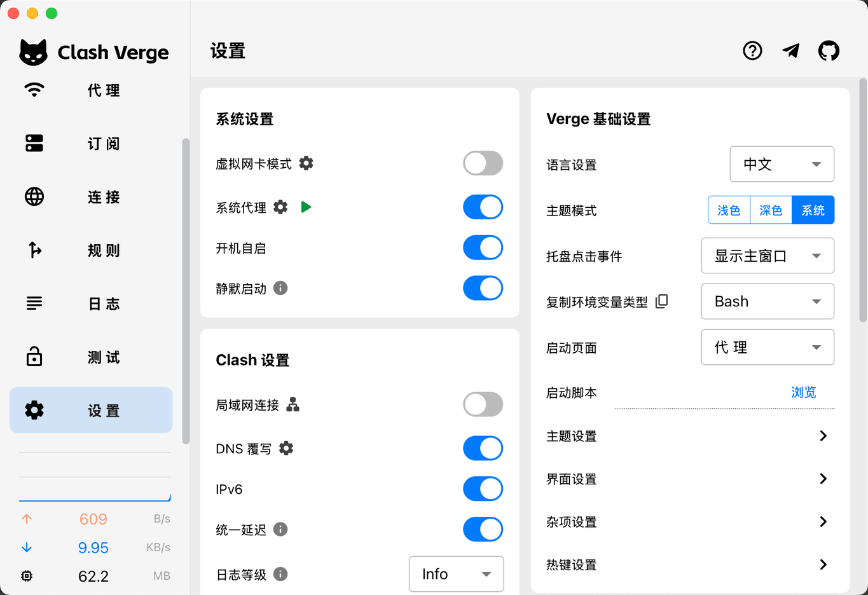Click the green play icon beside 系统代理
The width and height of the screenshot is (868, 595).
pos(306,207)
